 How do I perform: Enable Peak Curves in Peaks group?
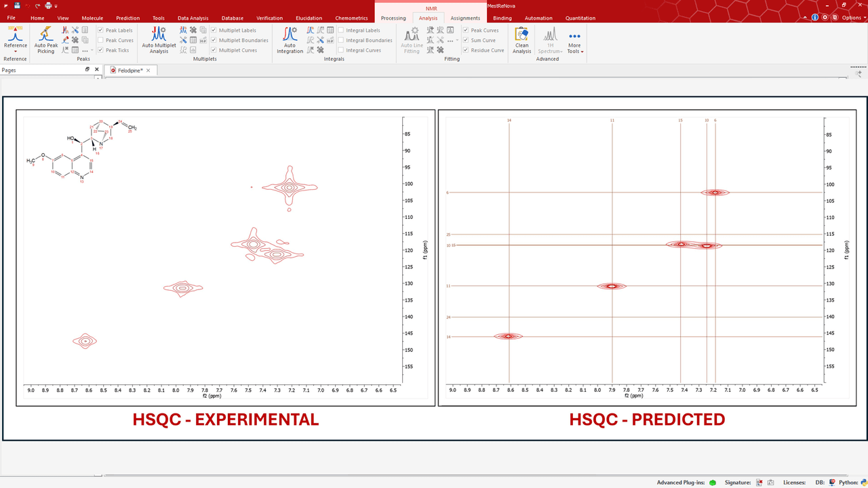pos(100,40)
